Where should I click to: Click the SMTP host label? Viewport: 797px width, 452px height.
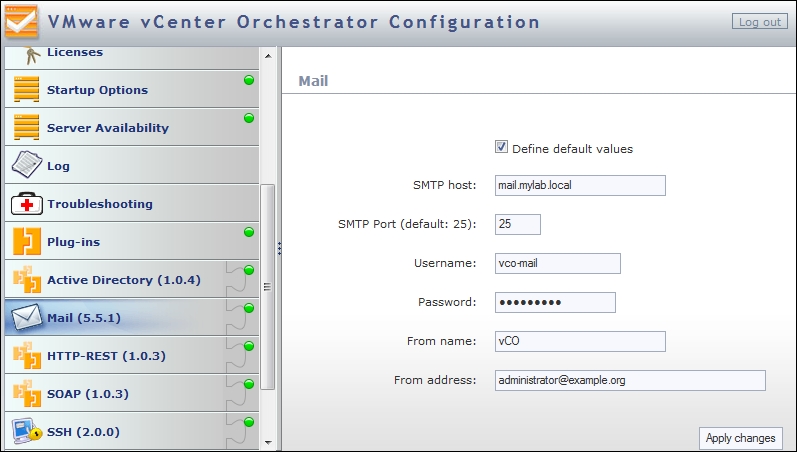[x=444, y=185]
